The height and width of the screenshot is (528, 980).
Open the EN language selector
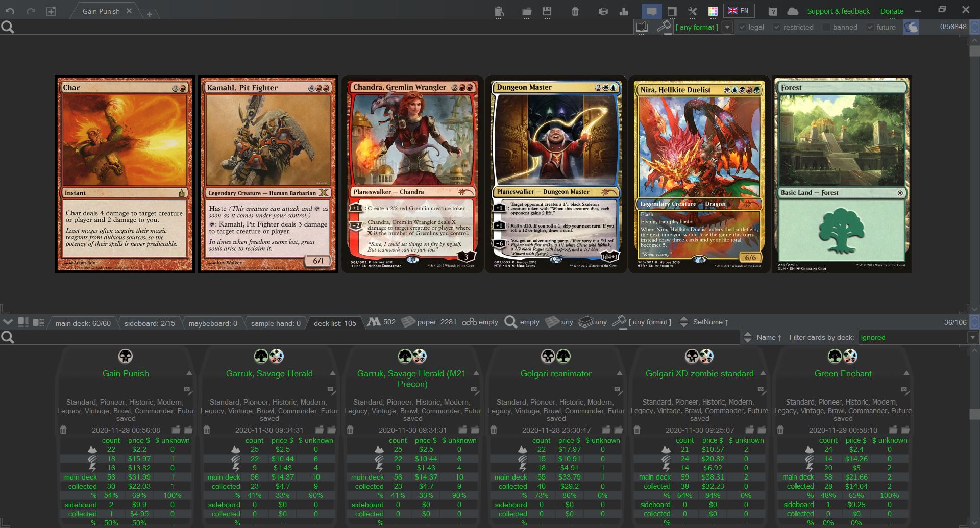click(x=739, y=11)
